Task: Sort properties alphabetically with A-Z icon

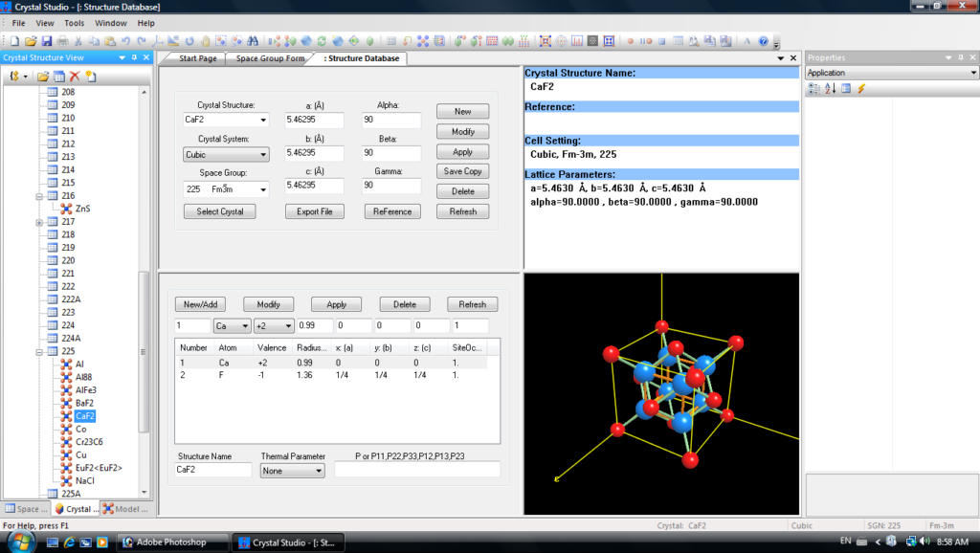Action: [x=830, y=89]
